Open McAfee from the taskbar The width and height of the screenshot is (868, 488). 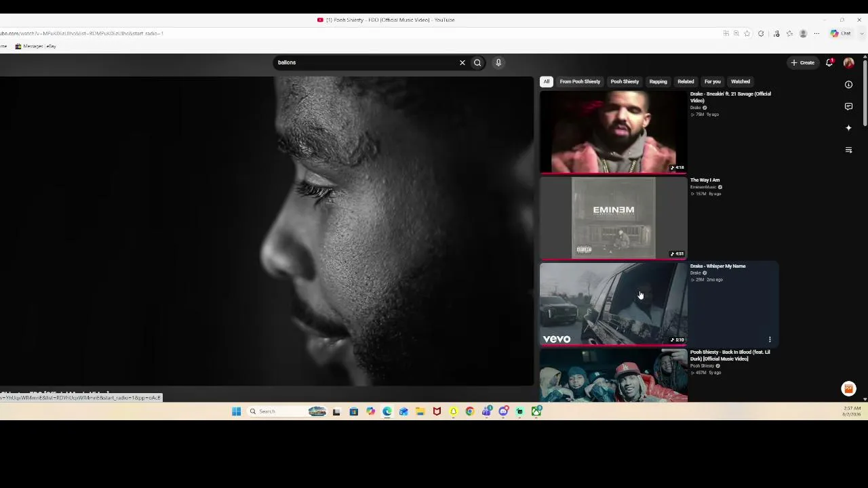(437, 411)
